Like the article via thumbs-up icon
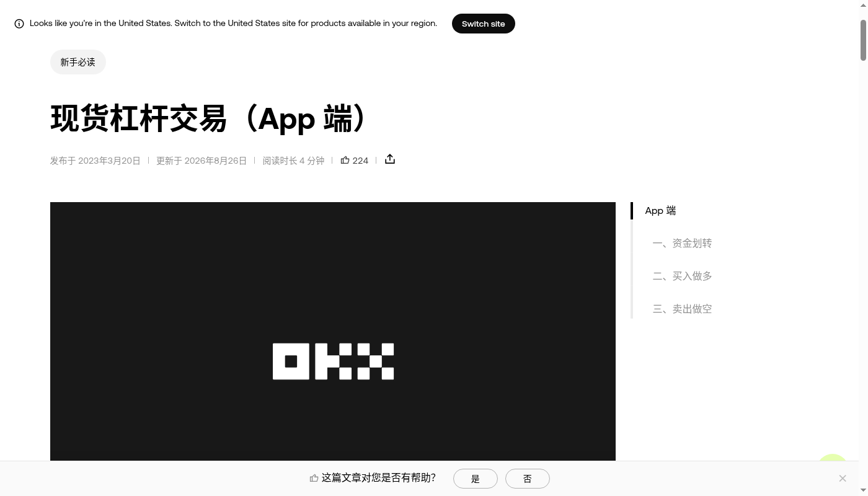Image resolution: width=868 pixels, height=496 pixels. point(345,161)
